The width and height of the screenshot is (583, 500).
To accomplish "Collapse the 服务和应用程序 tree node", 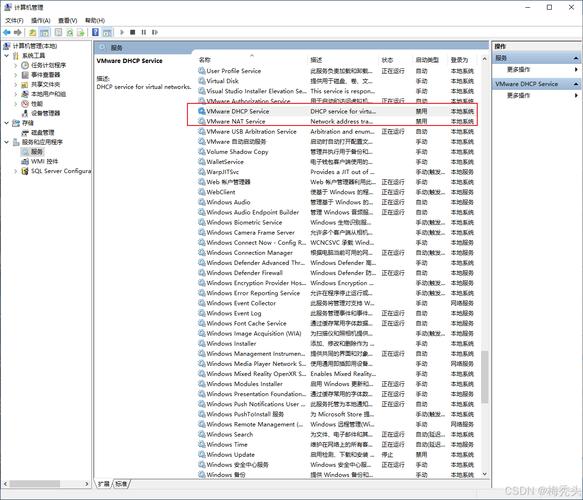I will coord(7,142).
